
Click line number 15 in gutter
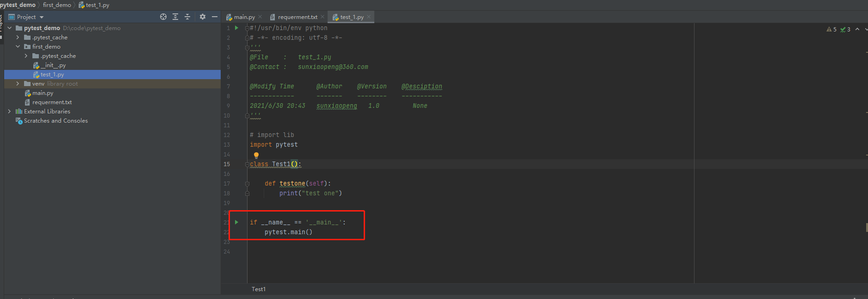tap(227, 164)
